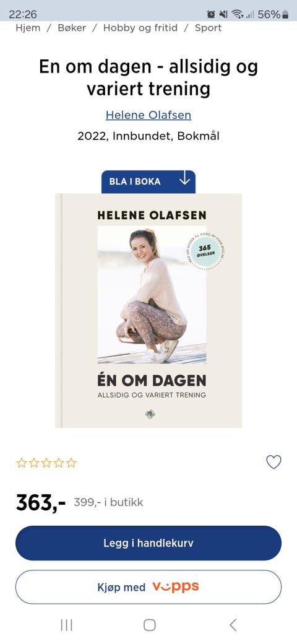Tap the Android back arrow
The image size is (297, 644).
(233, 625)
